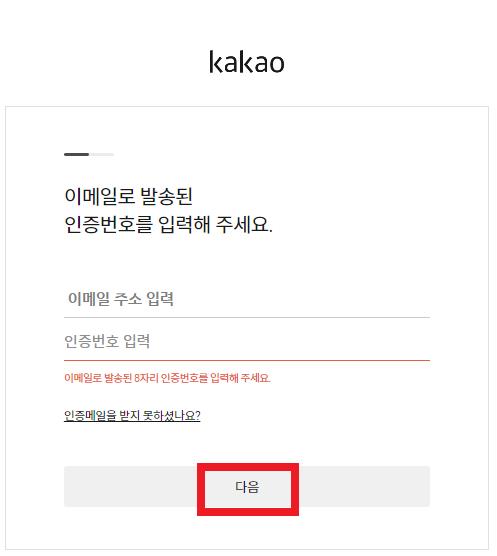Click the red 8자리 인증번호 error message
This screenshot has width=497, height=556.
click(167, 378)
